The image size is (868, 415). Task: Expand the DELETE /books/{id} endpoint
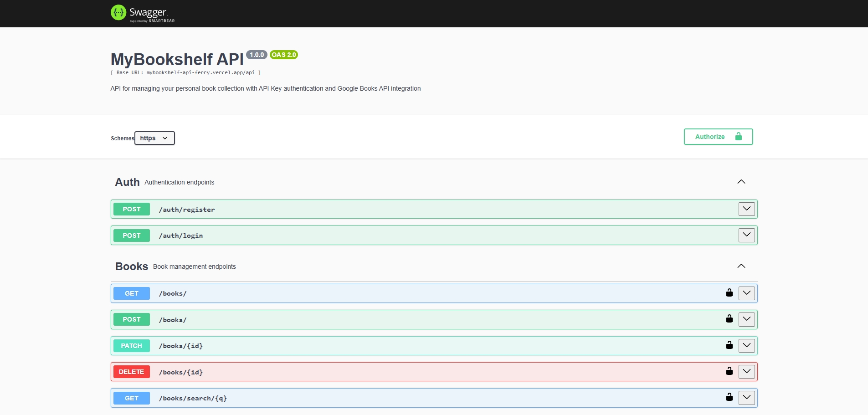[x=746, y=371]
